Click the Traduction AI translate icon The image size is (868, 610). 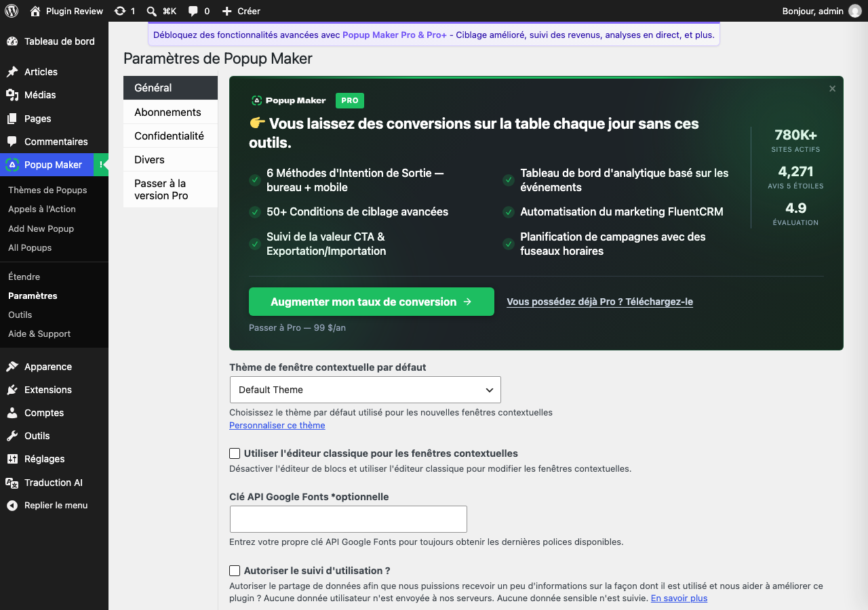coord(12,483)
